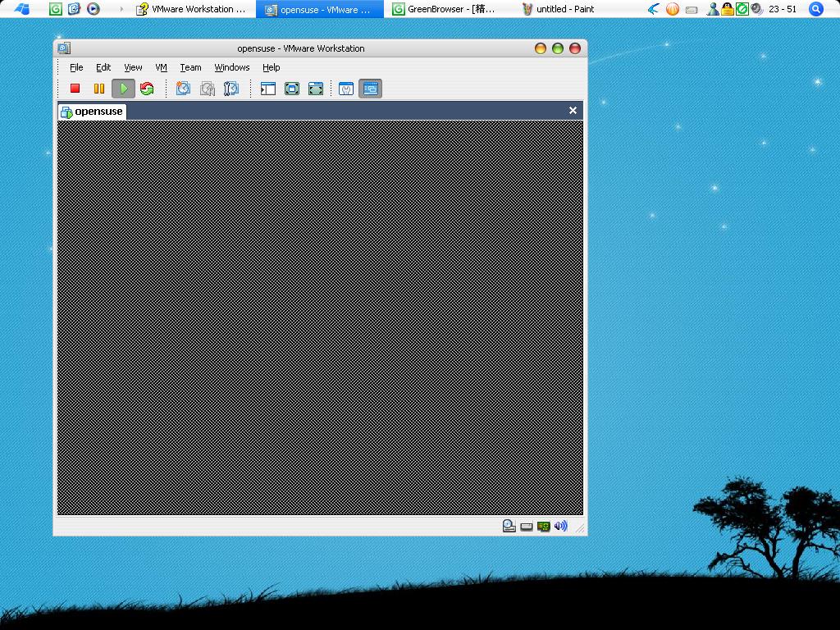The image size is (840, 630).
Task: Open the VM menu
Action: click(x=161, y=67)
